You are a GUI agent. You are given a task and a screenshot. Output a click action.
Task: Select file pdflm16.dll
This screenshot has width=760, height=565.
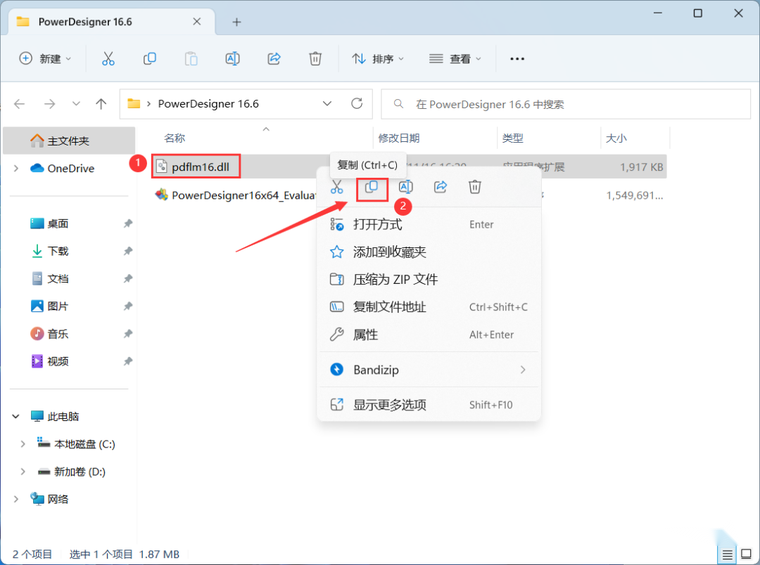(200, 167)
